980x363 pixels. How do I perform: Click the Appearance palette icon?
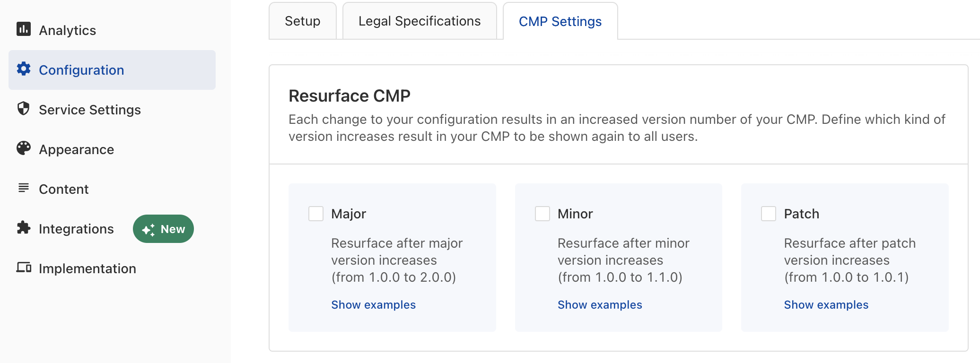[x=24, y=149]
